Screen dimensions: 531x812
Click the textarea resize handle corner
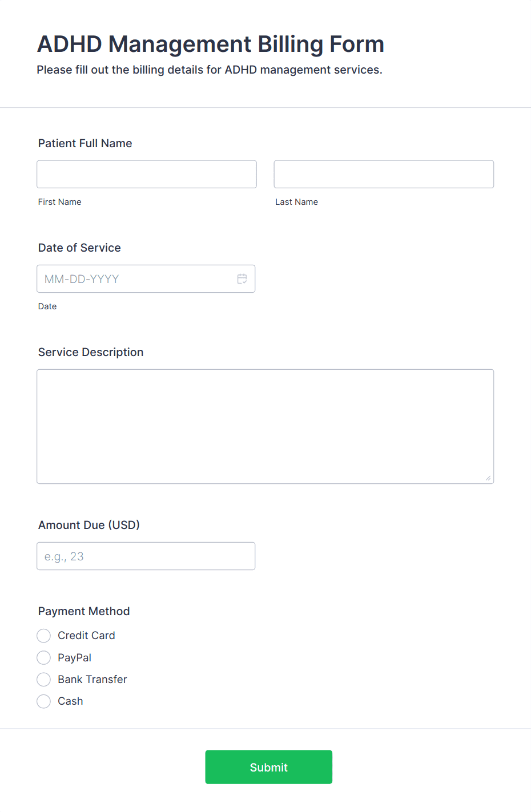(488, 478)
